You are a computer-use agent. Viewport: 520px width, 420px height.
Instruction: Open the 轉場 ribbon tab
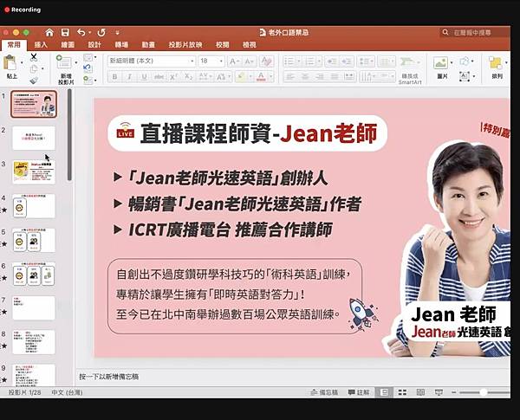pyautogui.click(x=121, y=44)
